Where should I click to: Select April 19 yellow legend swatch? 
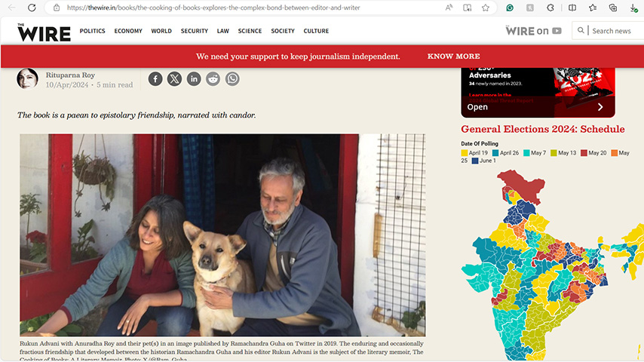tap(465, 153)
